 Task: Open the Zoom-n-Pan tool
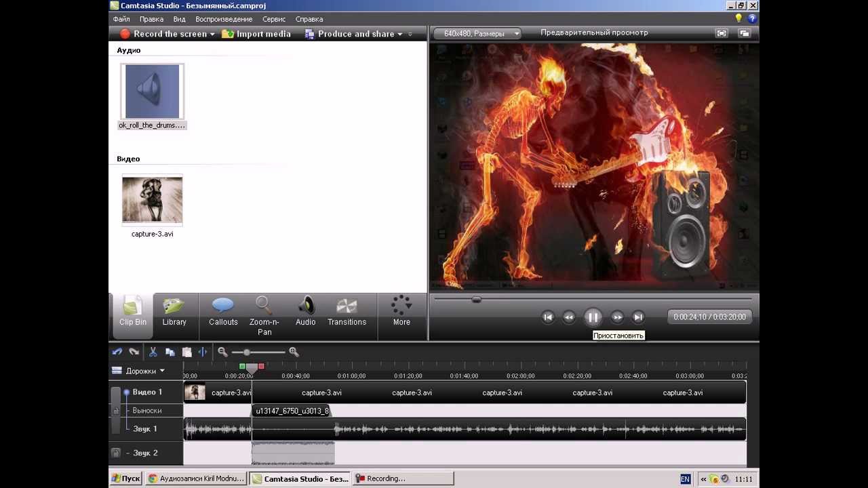click(x=264, y=316)
